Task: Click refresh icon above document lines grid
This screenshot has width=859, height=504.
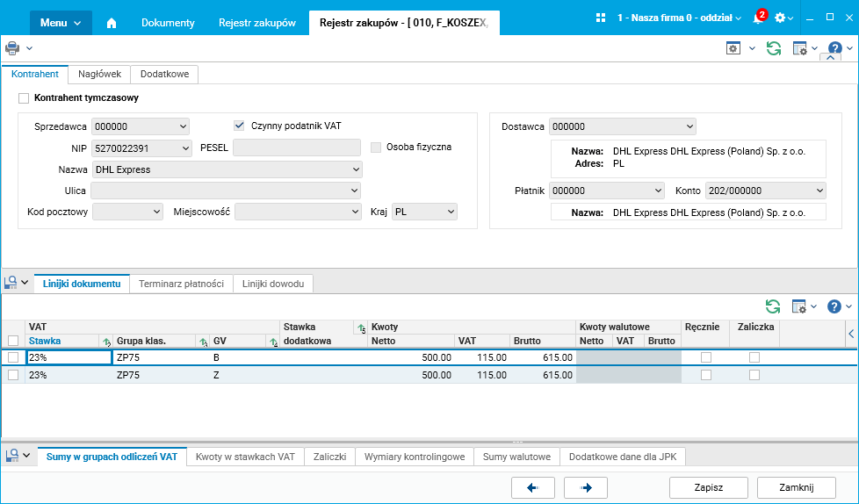Action: click(773, 306)
